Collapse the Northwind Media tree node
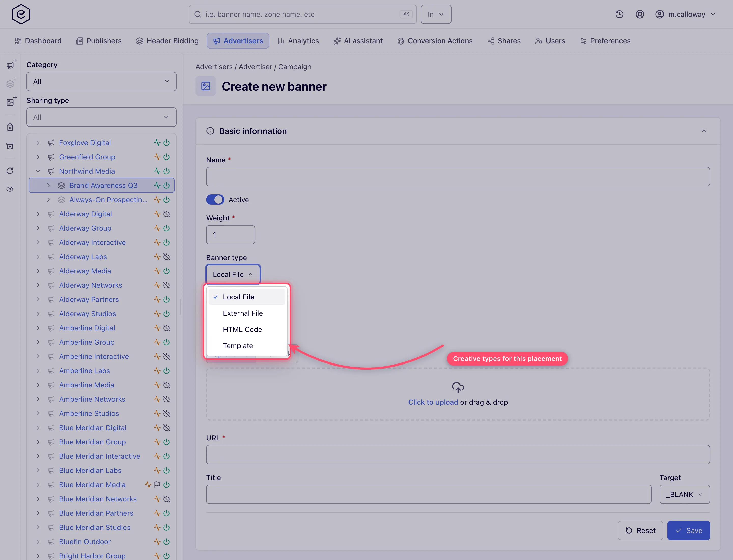The image size is (733, 560). (38, 171)
